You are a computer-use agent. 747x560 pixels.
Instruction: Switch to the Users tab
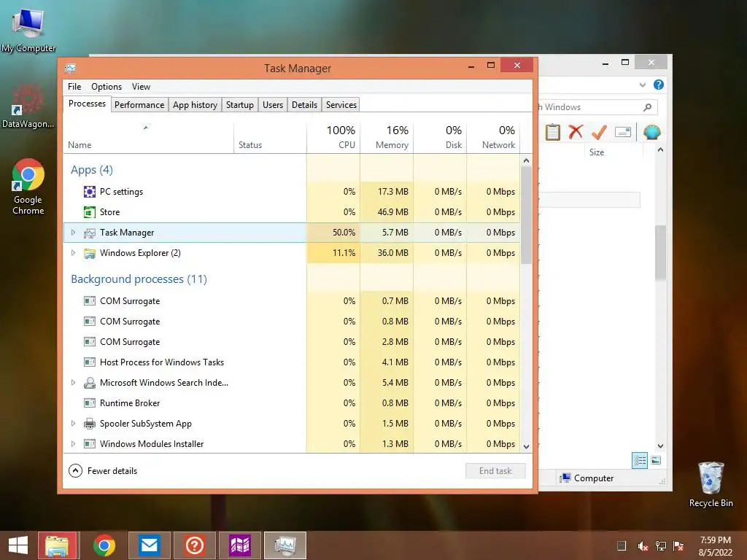(273, 105)
